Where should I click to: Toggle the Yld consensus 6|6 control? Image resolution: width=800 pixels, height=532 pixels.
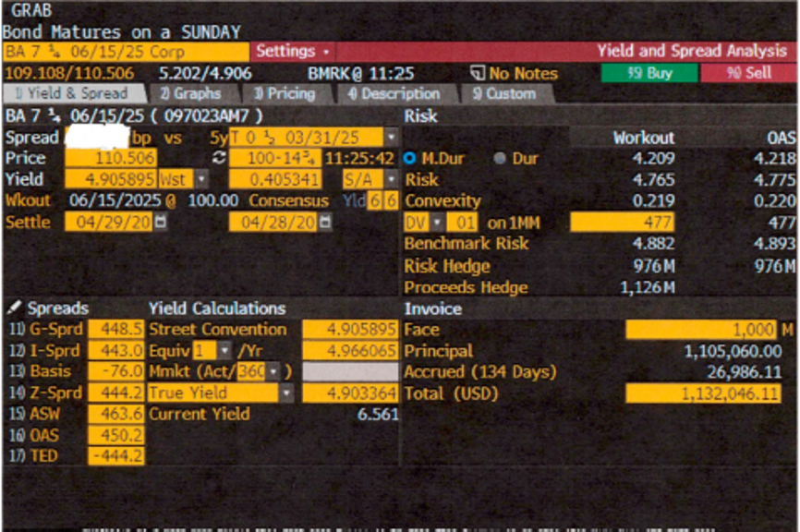coord(384,199)
